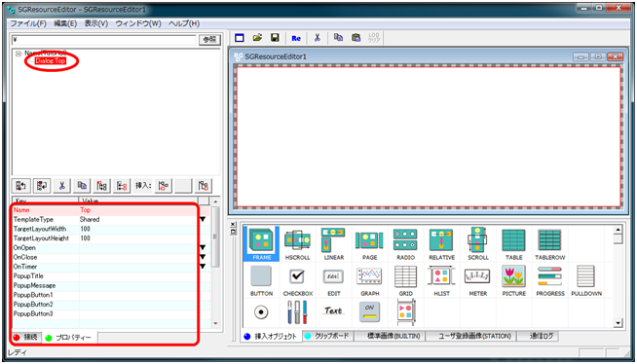Screen dimensions: 637x364
Task: Open the ファイル(F) menu
Action: tap(28, 23)
